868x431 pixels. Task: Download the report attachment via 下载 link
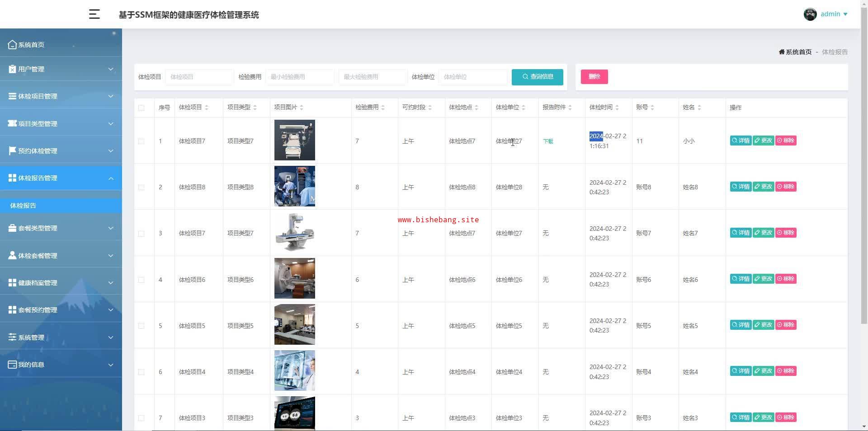click(x=548, y=141)
